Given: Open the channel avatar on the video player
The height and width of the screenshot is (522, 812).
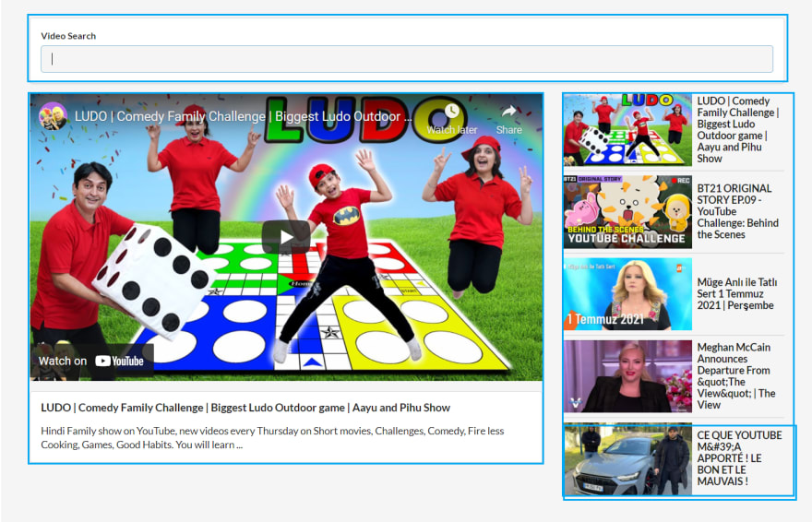Looking at the screenshot, I should click(x=53, y=116).
